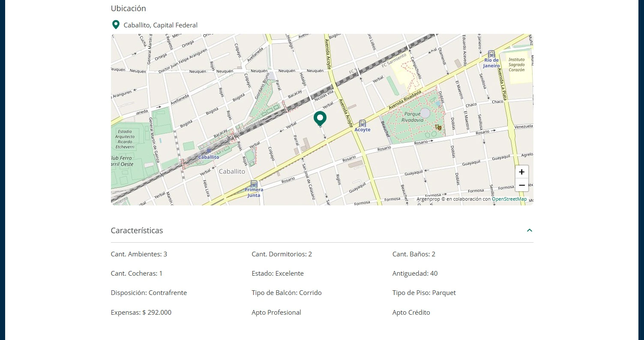This screenshot has height=340, width=644.
Task: Select the Primera Junta station icon
Action: 254,183
